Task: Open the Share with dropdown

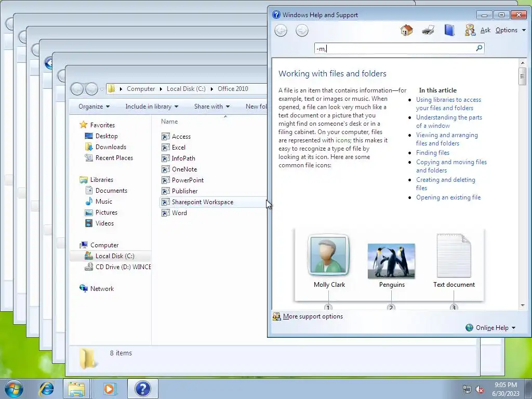Action: tap(212, 107)
